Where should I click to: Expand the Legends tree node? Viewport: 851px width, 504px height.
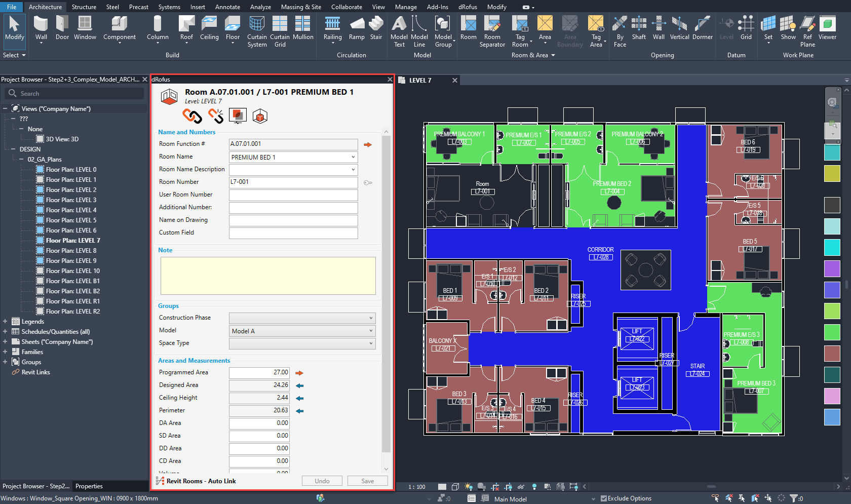pos(5,322)
